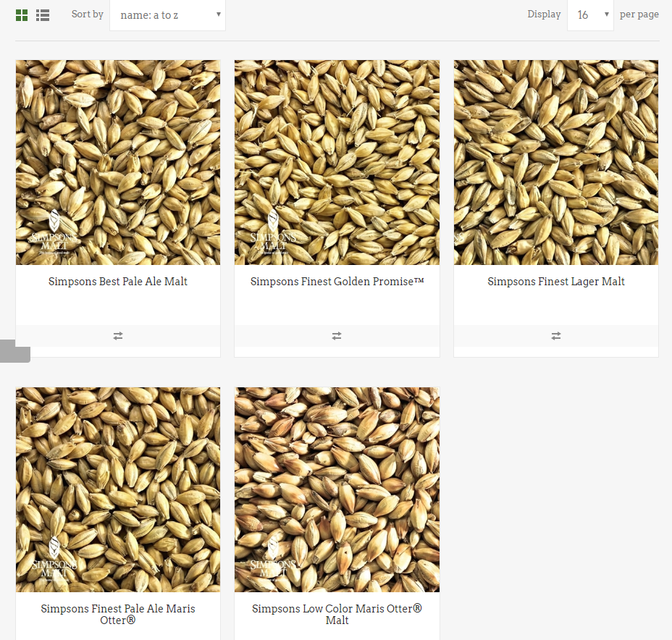Click Simpsons Finest Pale Ale Maris Otter title
Image resolution: width=672 pixels, height=640 pixels.
tap(118, 614)
